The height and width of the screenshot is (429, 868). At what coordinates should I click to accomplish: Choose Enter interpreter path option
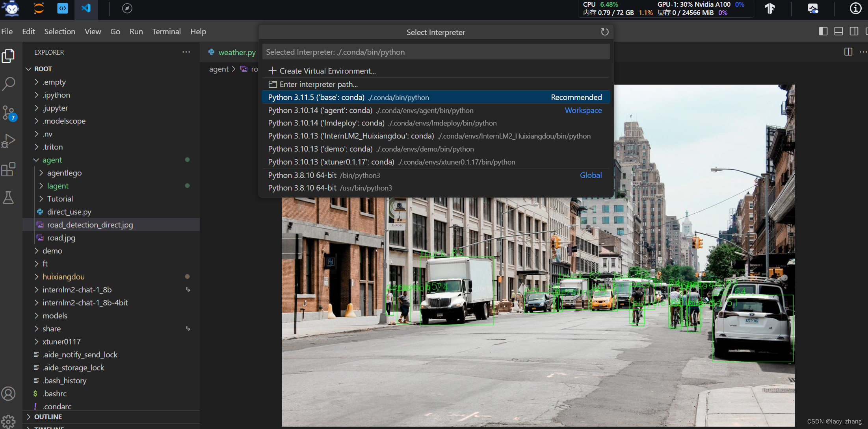point(318,84)
